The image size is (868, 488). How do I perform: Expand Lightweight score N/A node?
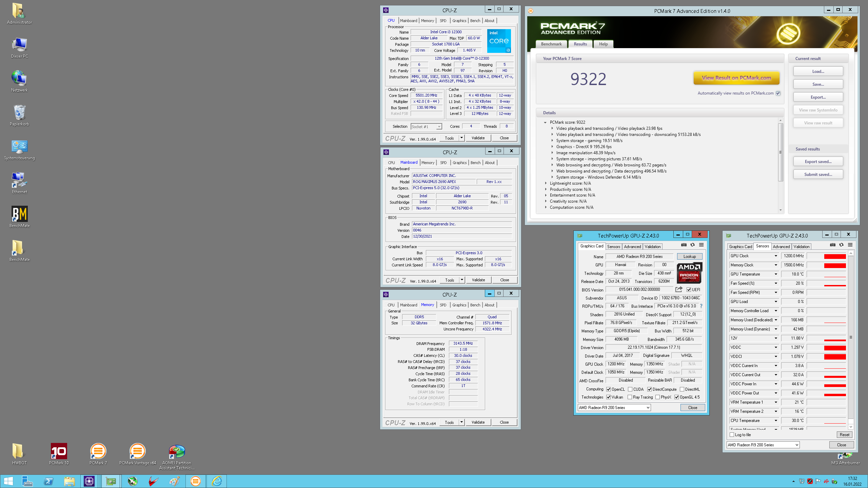(546, 183)
